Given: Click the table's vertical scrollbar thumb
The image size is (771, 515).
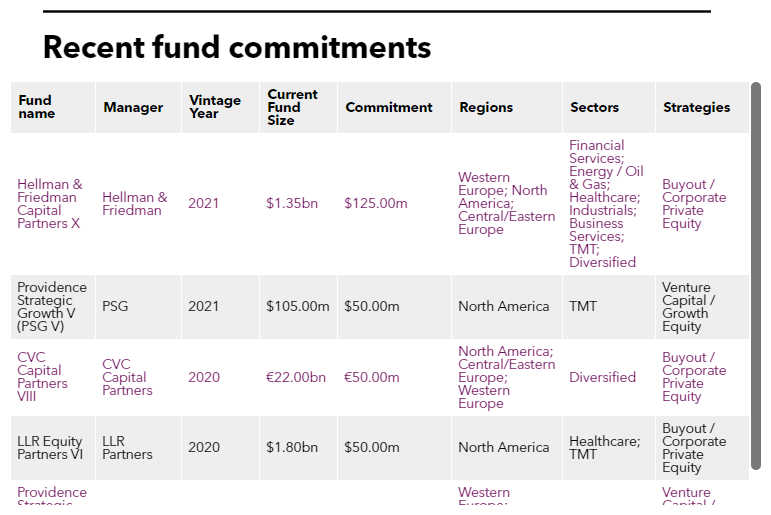Looking at the screenshot, I should click(x=756, y=276).
